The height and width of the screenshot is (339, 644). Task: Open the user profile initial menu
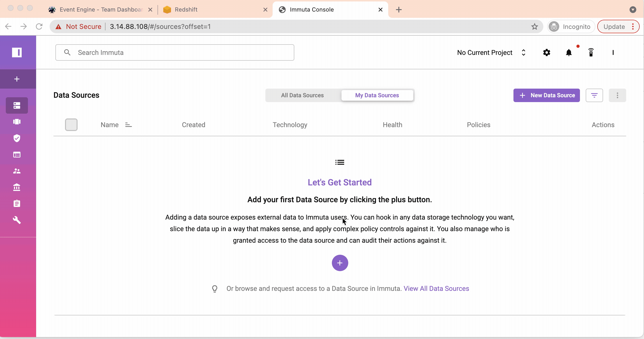pyautogui.click(x=613, y=52)
